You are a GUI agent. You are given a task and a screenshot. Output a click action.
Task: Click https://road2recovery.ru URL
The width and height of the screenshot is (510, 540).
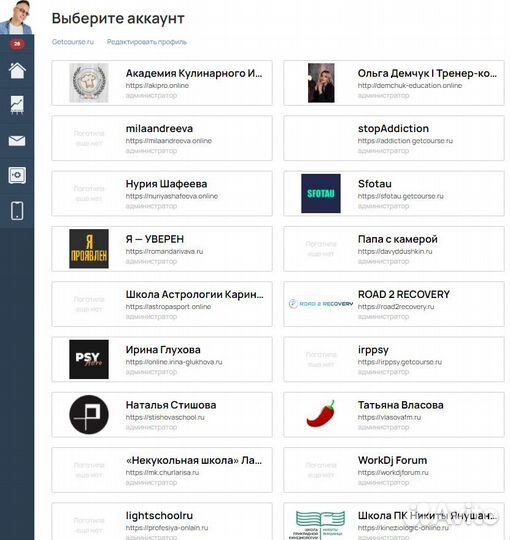[396, 307]
